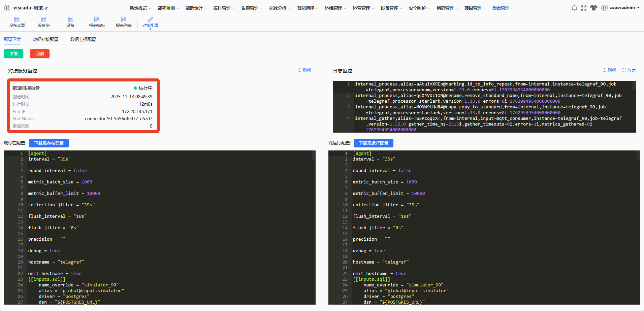644x311 pixels.
Task: Expand the superadmin user dropdown
Action: tap(620, 8)
